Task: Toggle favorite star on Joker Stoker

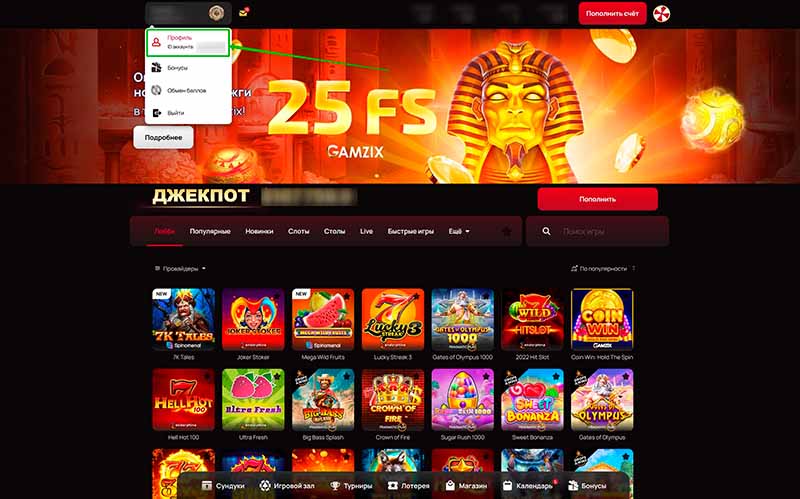Action: [x=277, y=296]
